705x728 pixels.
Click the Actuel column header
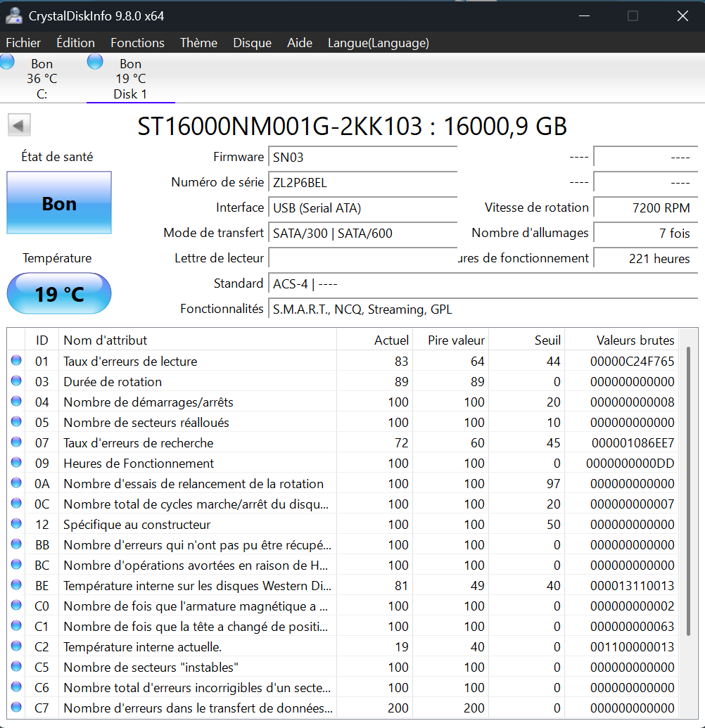(x=375, y=340)
